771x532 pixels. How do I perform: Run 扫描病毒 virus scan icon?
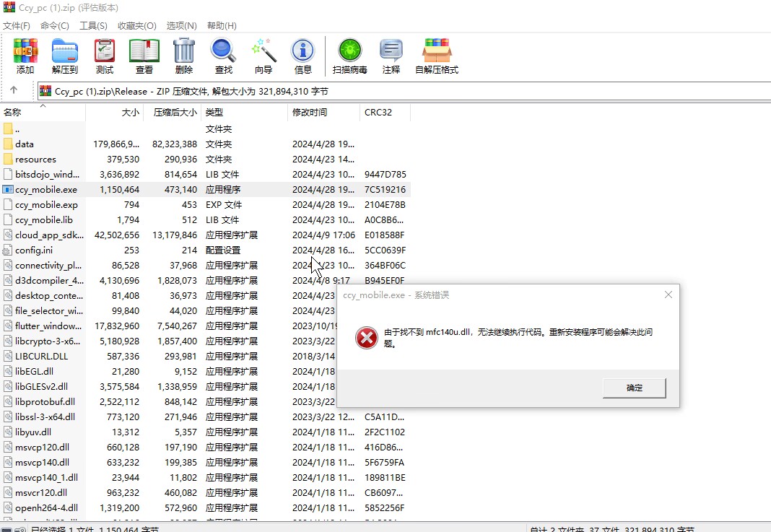coord(350,56)
